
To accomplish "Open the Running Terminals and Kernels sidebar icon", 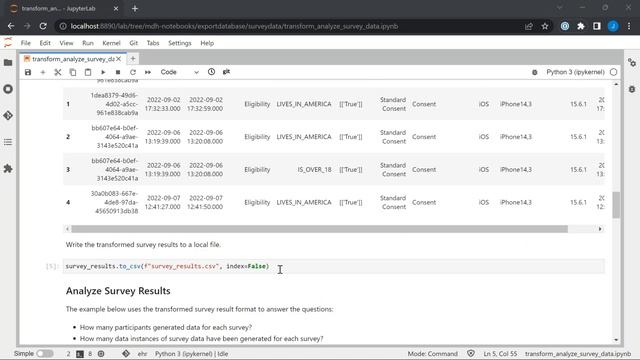I will pyautogui.click(x=8, y=89).
